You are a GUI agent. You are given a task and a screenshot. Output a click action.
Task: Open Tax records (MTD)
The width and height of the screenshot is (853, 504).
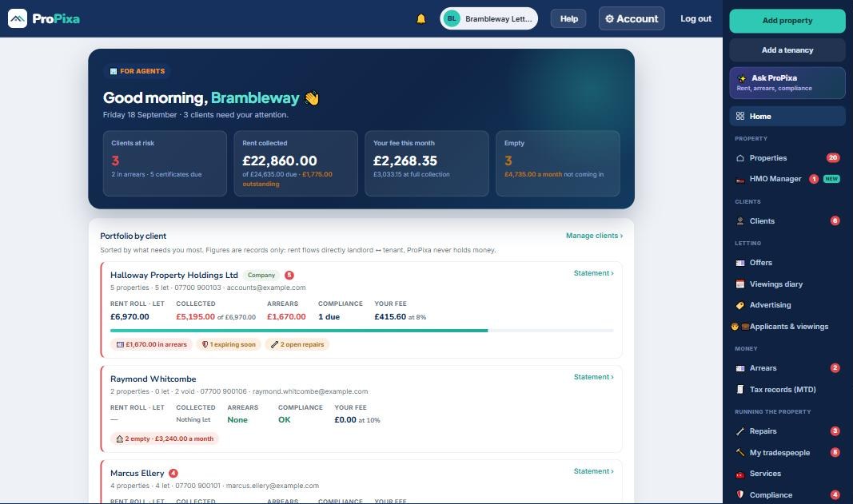click(x=787, y=389)
